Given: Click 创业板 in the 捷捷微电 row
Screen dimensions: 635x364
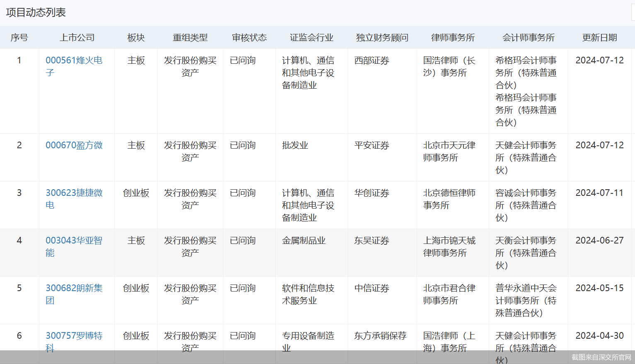Looking at the screenshot, I should click(x=136, y=193).
